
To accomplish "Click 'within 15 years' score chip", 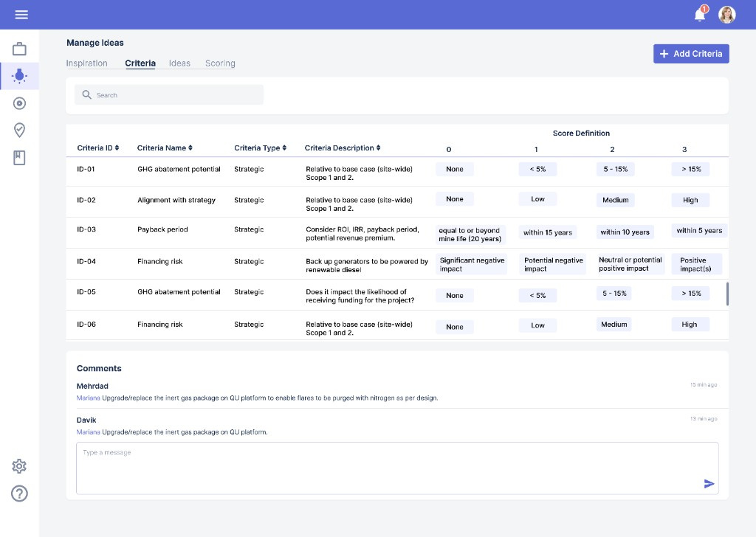I will (x=548, y=232).
